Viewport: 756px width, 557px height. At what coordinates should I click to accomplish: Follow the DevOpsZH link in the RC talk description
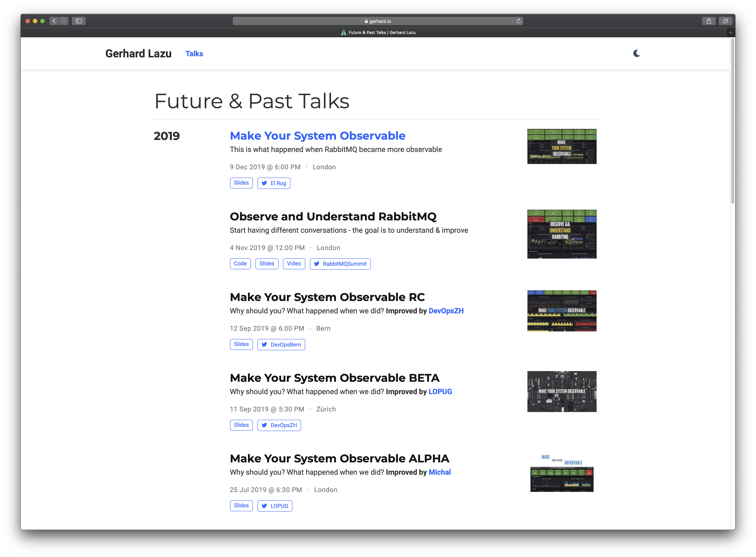tap(446, 311)
